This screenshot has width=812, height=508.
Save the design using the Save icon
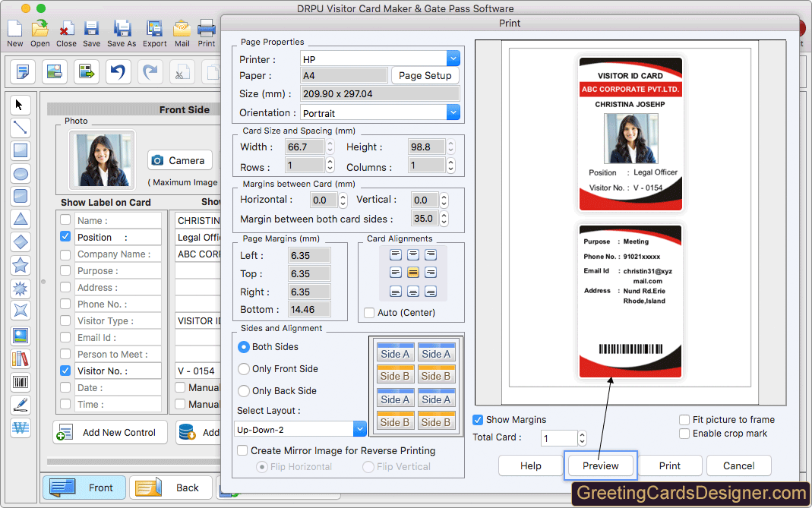coord(92,33)
